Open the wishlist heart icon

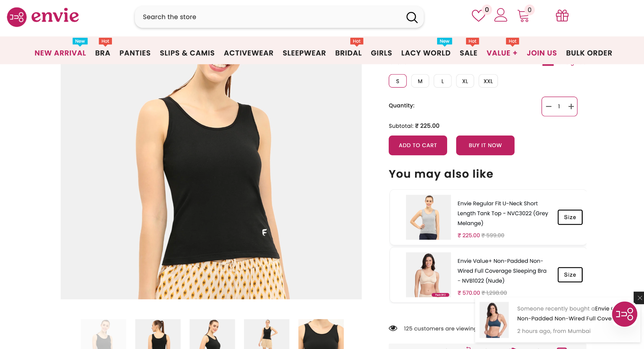click(x=478, y=15)
